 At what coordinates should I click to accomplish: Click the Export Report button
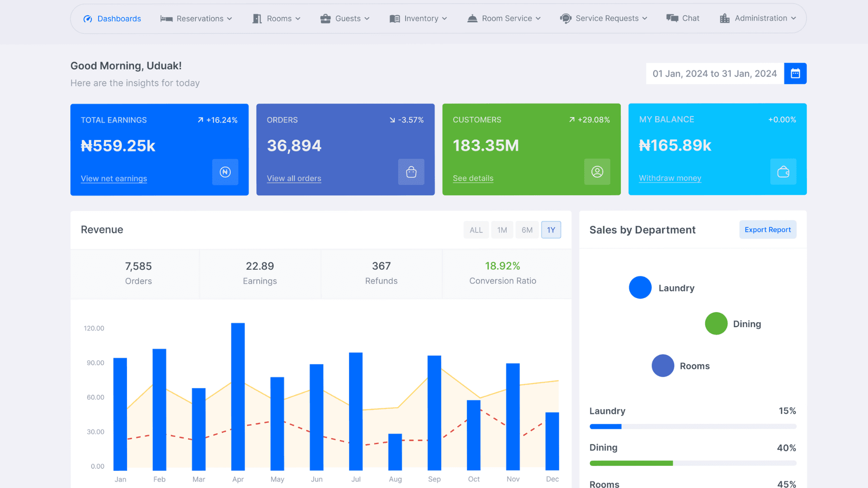pos(767,230)
